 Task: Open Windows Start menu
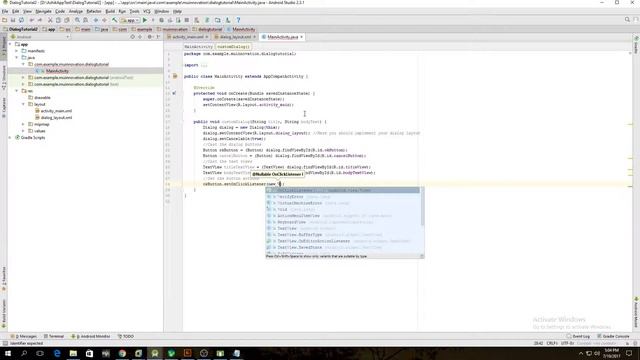click(x=8, y=353)
